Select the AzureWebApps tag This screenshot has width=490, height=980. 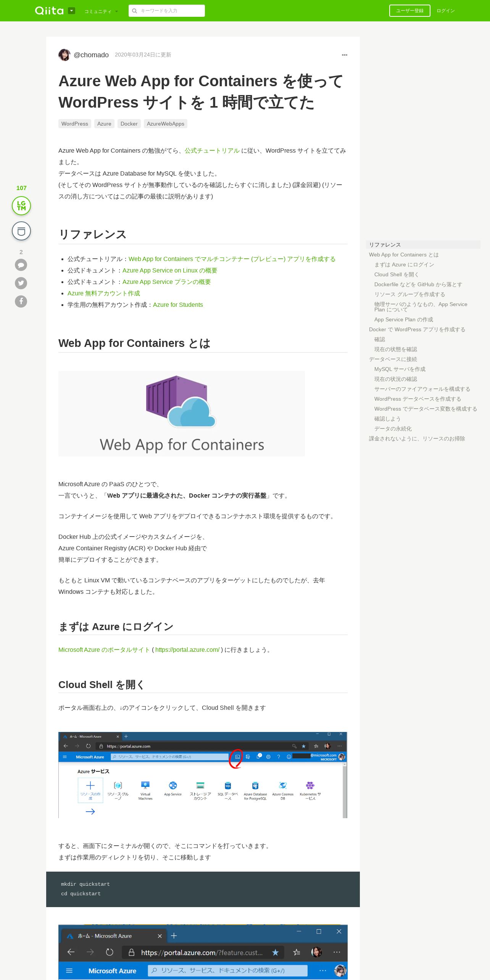(166, 124)
